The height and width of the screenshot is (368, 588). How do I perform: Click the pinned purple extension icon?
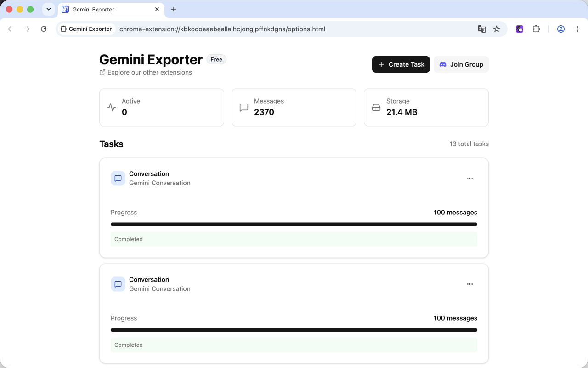click(x=520, y=29)
